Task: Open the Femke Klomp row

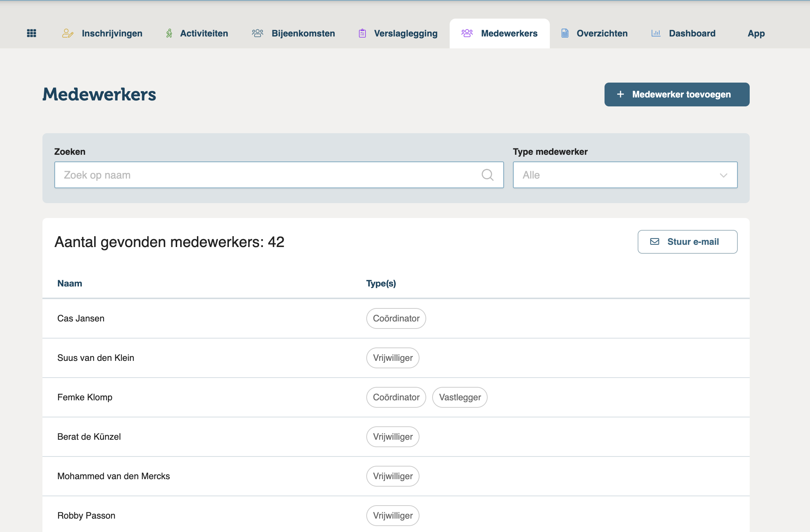Action: click(85, 397)
